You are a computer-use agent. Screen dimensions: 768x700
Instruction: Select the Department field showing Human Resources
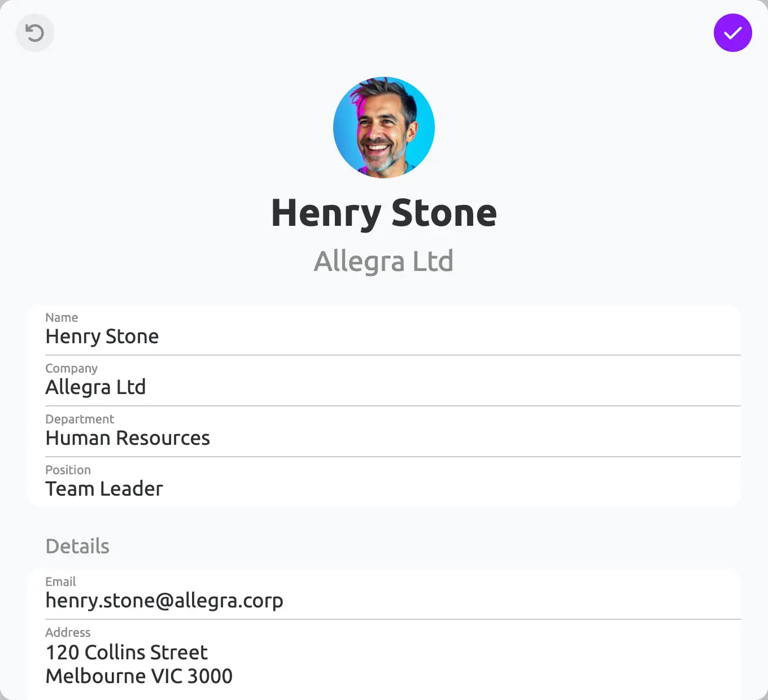393,432
